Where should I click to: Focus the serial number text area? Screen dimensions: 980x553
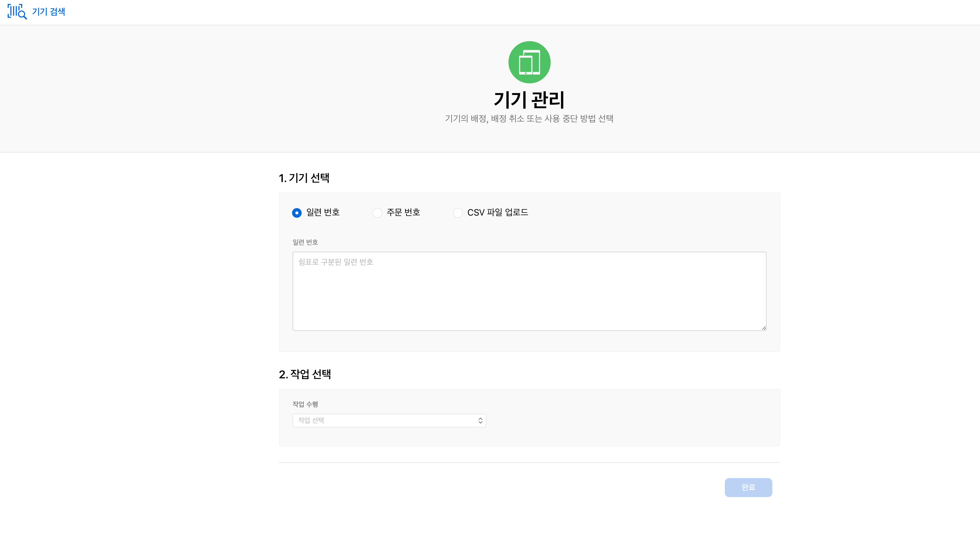pos(529,291)
